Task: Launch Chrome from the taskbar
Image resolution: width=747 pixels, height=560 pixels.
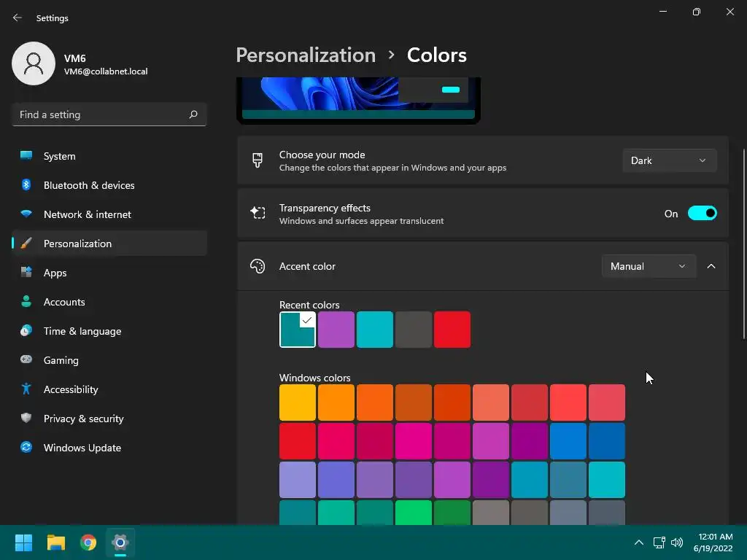Action: click(x=88, y=542)
